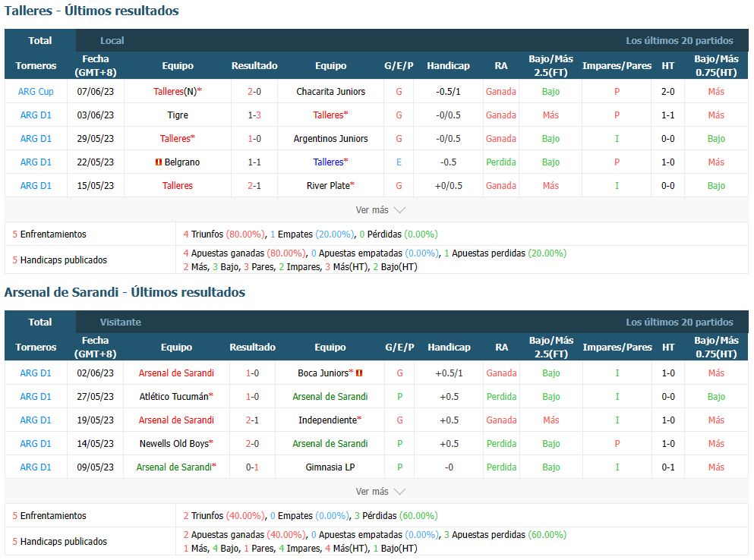Click Chacarita Juniors team name
The height and width of the screenshot is (560, 754).
coord(331,91)
